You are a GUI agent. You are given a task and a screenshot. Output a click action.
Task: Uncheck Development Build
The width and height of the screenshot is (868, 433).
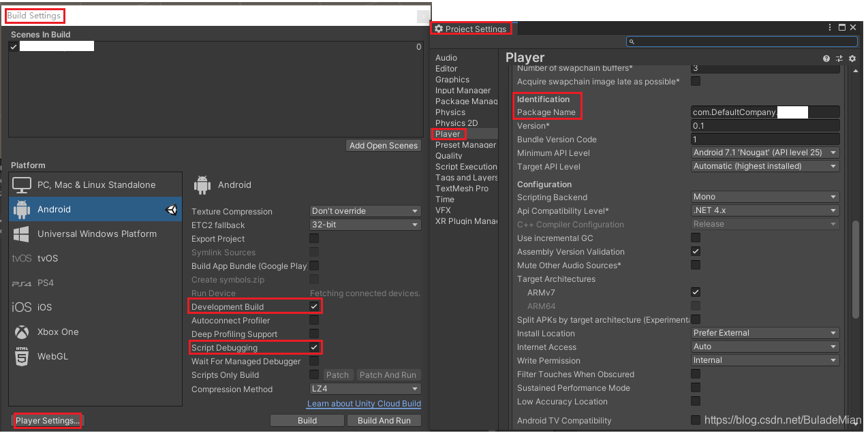[x=314, y=306]
